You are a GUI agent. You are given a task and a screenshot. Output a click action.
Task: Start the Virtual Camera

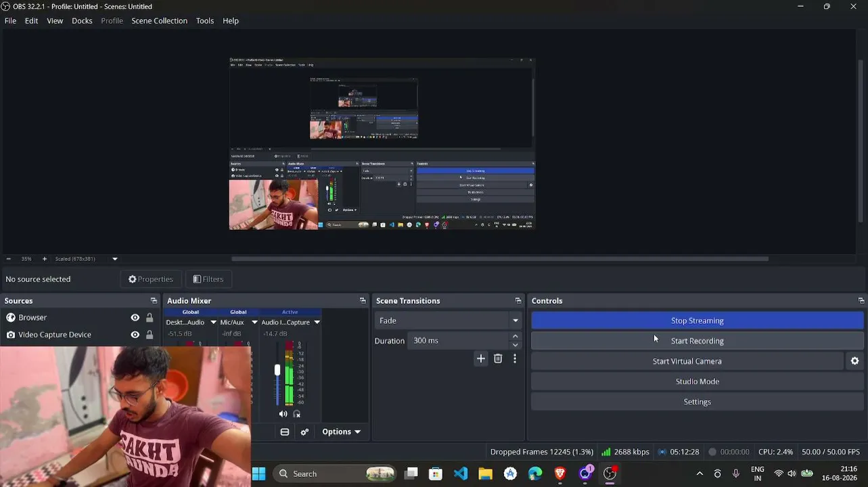(687, 361)
